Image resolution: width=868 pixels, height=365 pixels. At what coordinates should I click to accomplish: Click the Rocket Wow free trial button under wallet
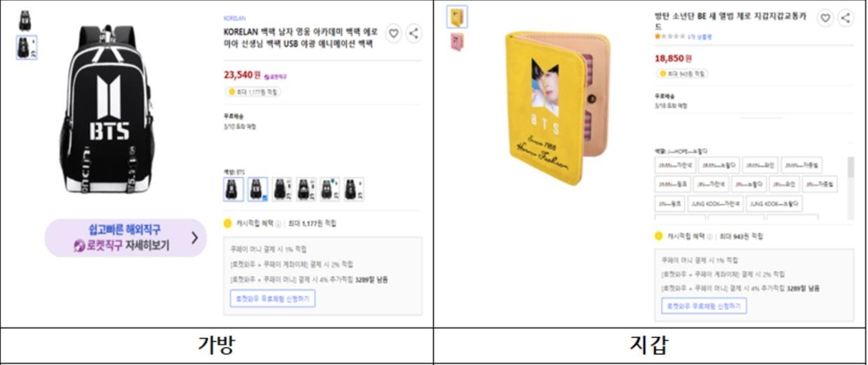pyautogui.click(x=704, y=306)
